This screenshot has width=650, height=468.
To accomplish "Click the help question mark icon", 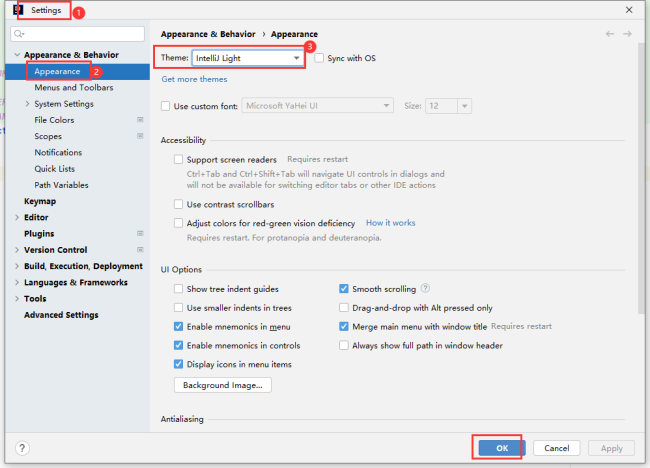I will coord(22,448).
